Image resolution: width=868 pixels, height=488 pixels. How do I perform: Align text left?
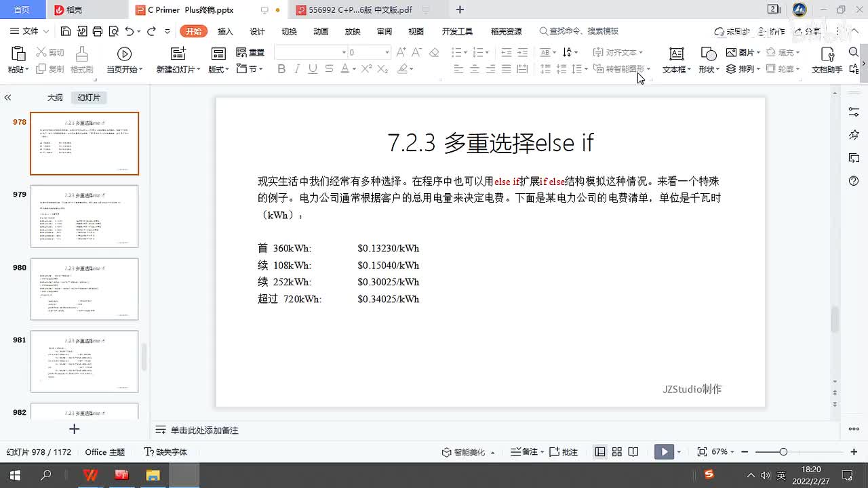click(458, 68)
